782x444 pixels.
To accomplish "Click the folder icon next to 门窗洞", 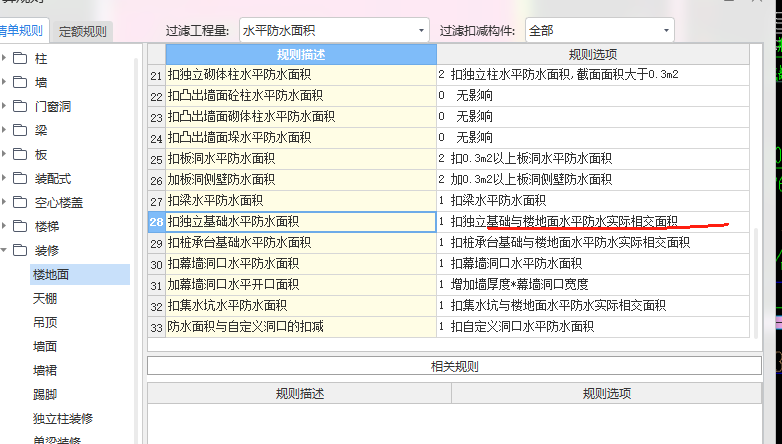I will [x=20, y=106].
